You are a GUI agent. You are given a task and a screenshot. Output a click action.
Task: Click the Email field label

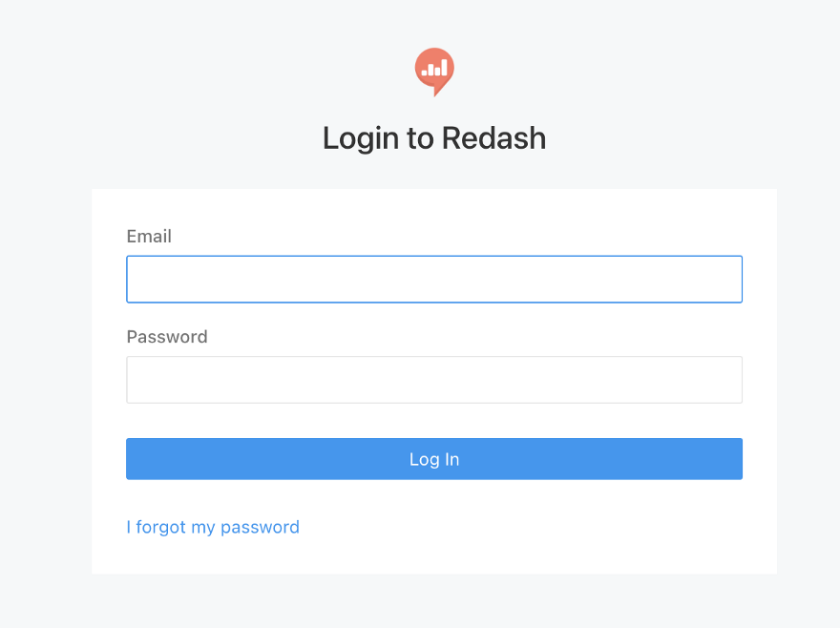point(149,237)
